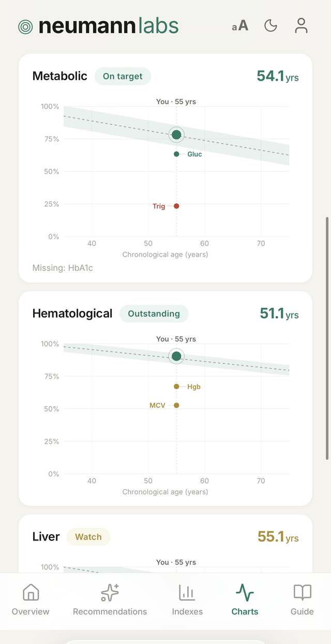
Task: Click the Gluc green data point
Action: tap(176, 154)
